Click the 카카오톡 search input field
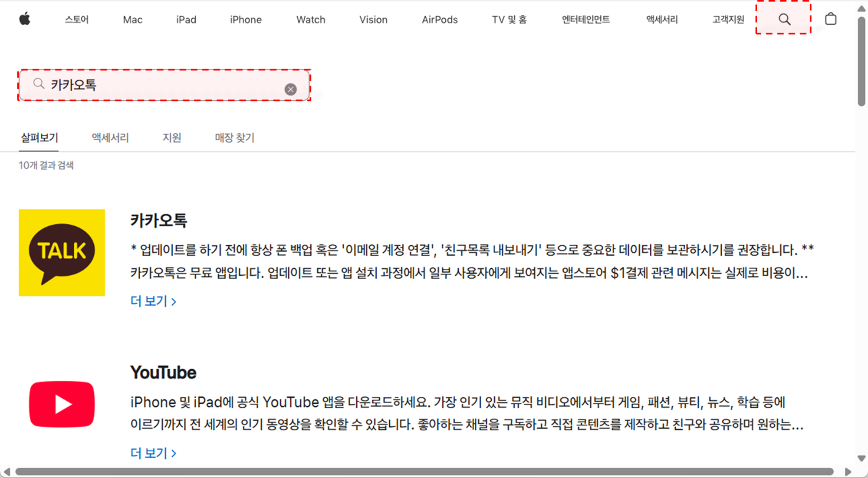Screen dimensions: 868x478 coord(165,85)
